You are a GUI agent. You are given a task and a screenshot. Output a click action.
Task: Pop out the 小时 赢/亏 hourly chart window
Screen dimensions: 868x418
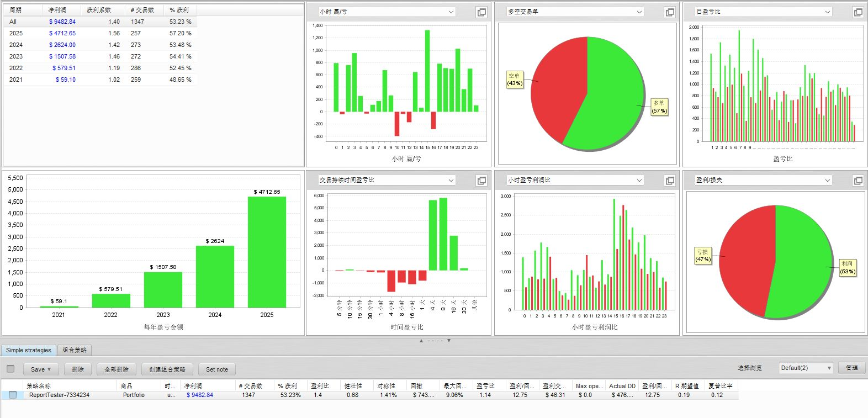pyautogui.click(x=481, y=12)
